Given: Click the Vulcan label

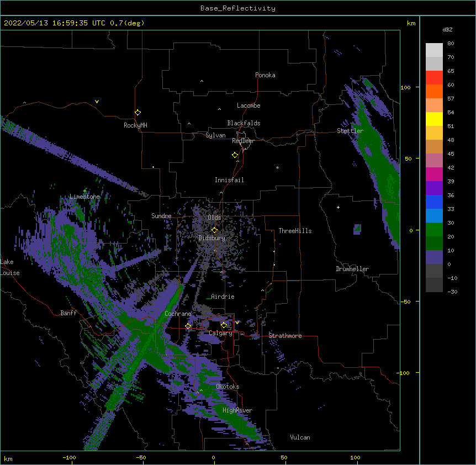Looking at the screenshot, I should point(300,437).
